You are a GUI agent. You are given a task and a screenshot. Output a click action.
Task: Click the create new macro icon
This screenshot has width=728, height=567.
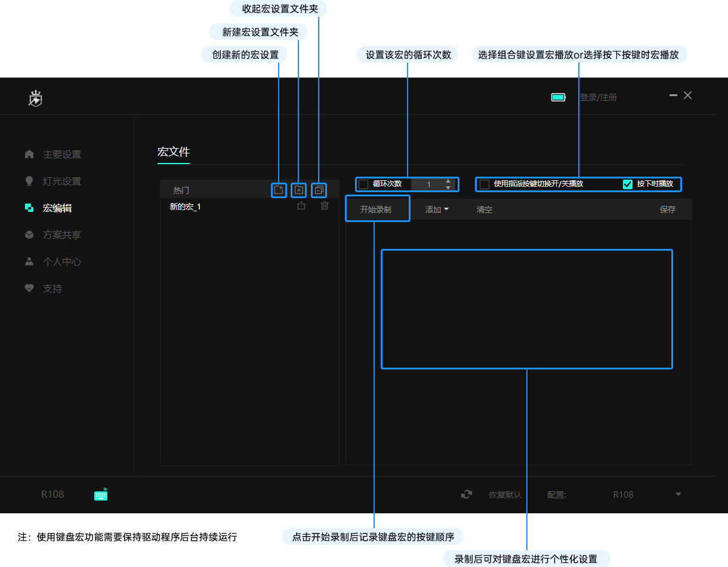click(279, 190)
